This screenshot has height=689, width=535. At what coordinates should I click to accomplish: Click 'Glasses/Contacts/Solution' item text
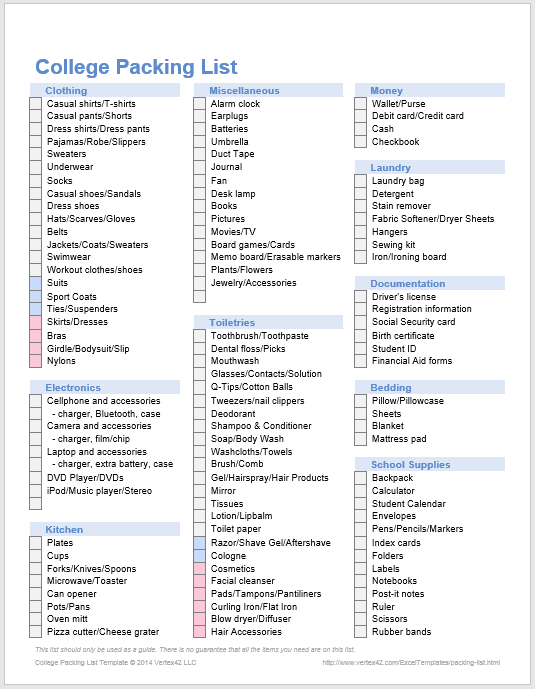[266, 374]
